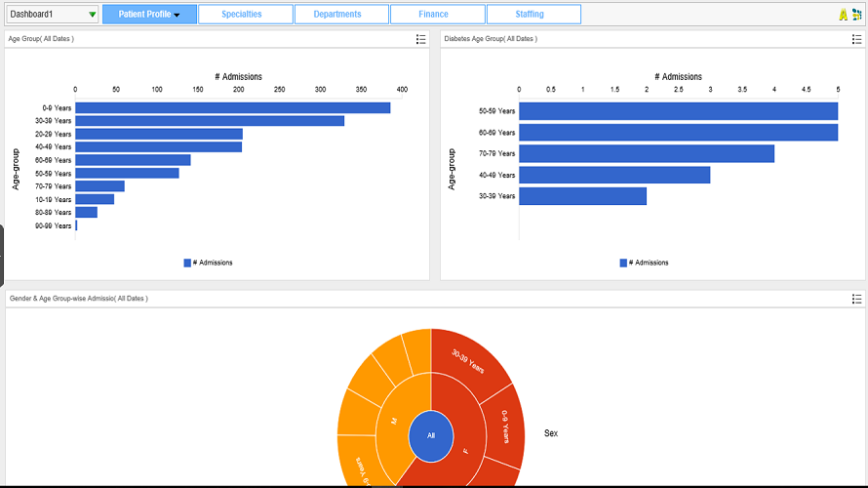Click the 'Gender & Age Group-wise Admissio' panel title
Image resolution: width=868 pixels, height=488 pixels.
point(79,299)
